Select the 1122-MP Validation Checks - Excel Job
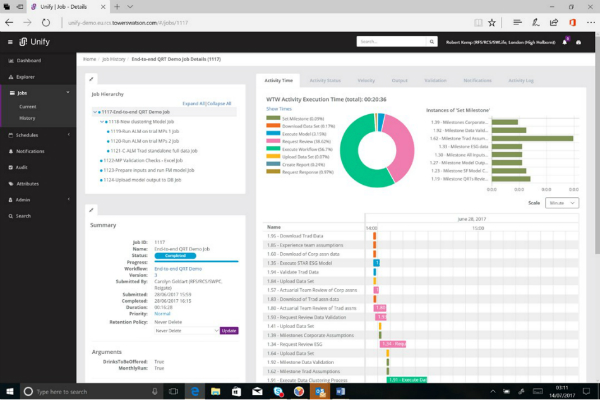This screenshot has height=400, width=600. click(x=143, y=161)
